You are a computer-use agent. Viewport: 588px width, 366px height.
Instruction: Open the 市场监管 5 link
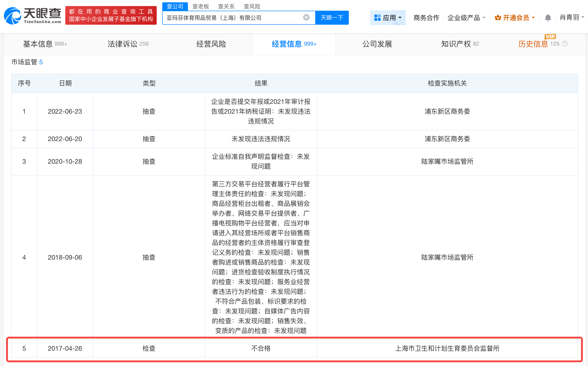(x=27, y=62)
